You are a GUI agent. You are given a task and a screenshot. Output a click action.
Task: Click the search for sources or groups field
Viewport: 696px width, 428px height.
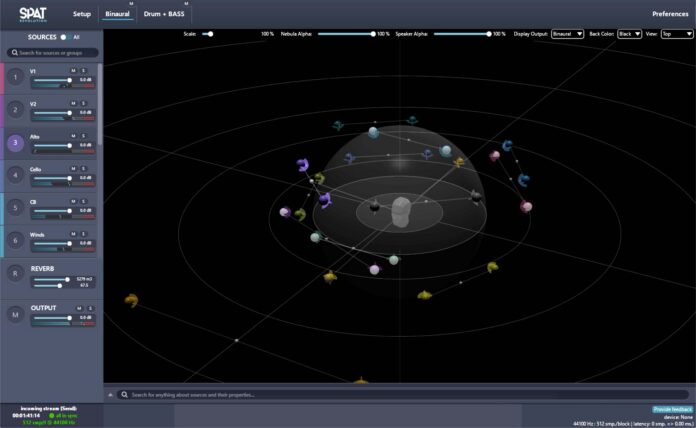click(52, 52)
